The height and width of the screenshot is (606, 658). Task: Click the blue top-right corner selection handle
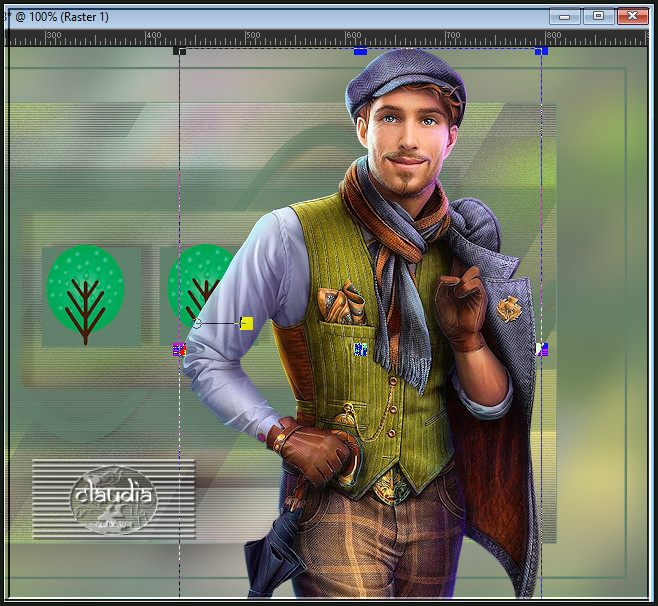pyautogui.click(x=541, y=51)
